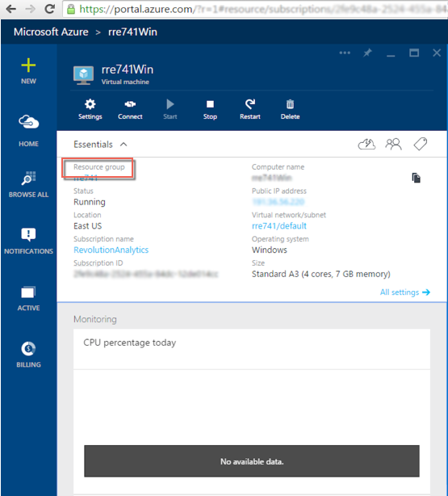Click the cloud quick start icon
Viewport: 448px width, 496px height.
pyautogui.click(x=366, y=145)
